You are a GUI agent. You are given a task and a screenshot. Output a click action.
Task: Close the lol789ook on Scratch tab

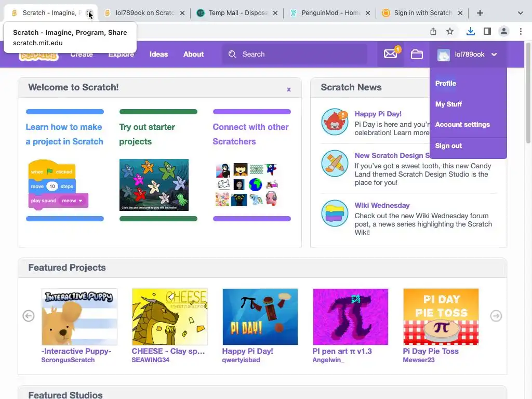[x=182, y=13]
